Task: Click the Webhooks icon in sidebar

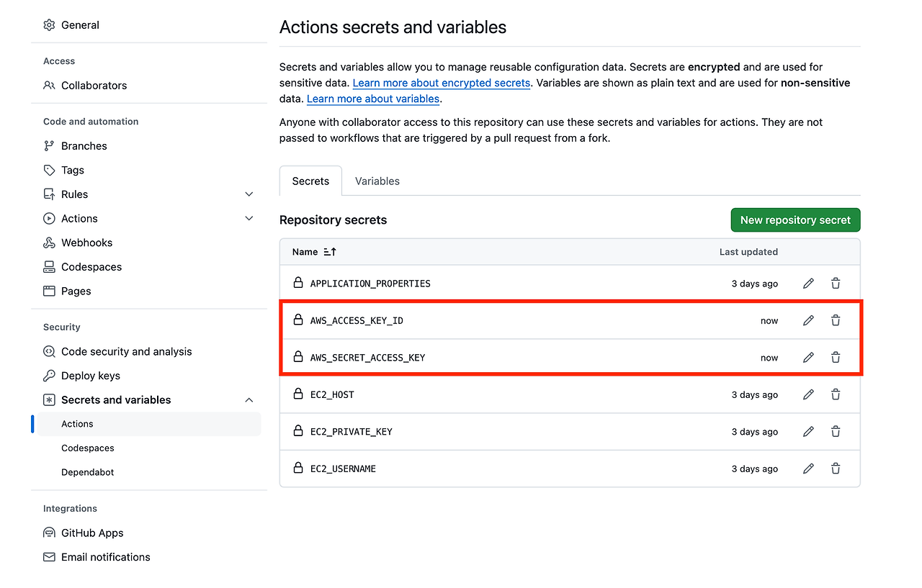Action: [x=49, y=243]
